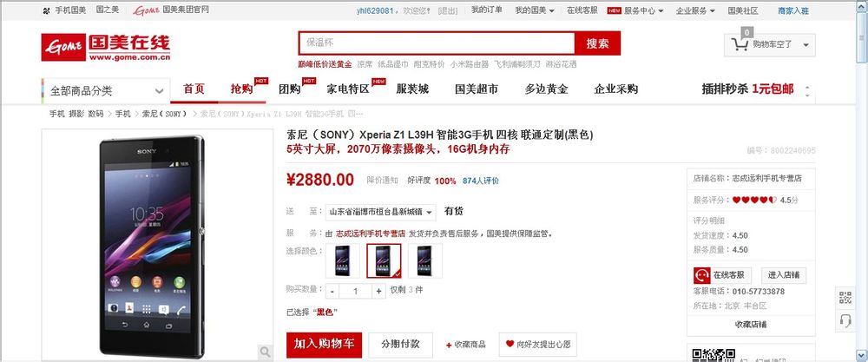Open the 家电特区 tab

coord(348,89)
